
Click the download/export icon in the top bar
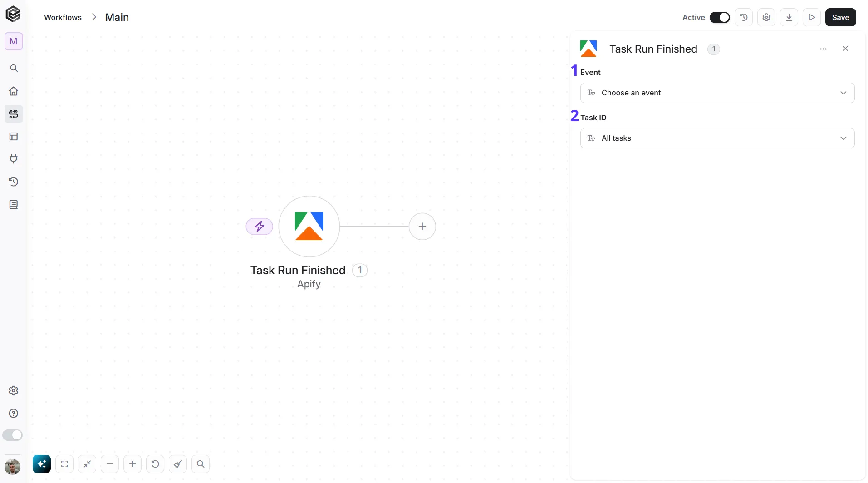[x=789, y=17]
